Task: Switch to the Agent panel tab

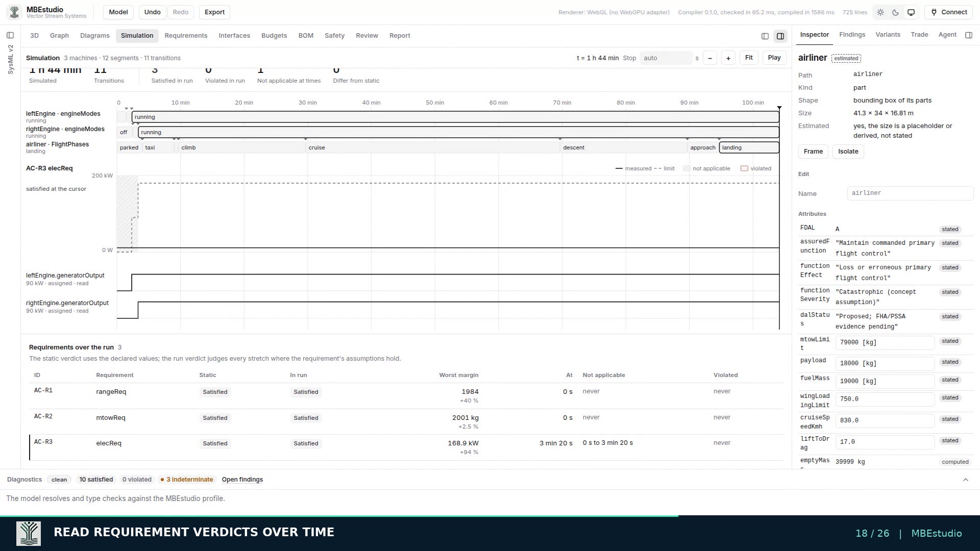Action: [x=947, y=35]
